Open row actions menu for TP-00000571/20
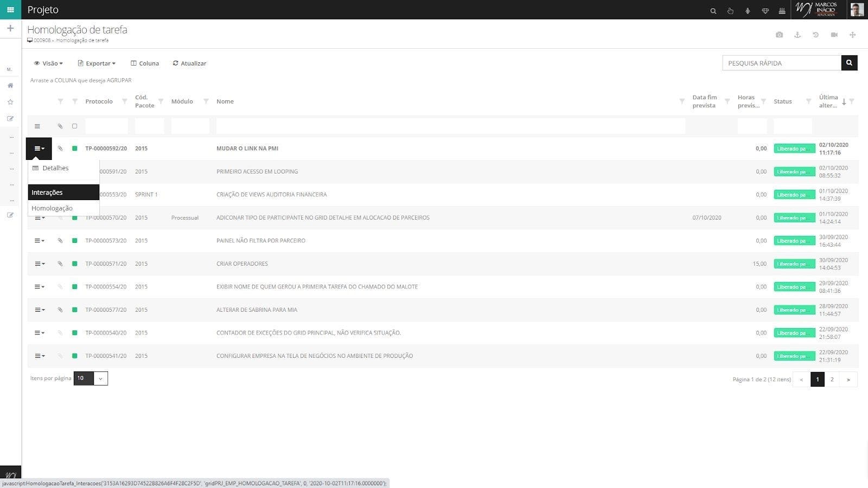The image size is (868, 488). pos(40,264)
